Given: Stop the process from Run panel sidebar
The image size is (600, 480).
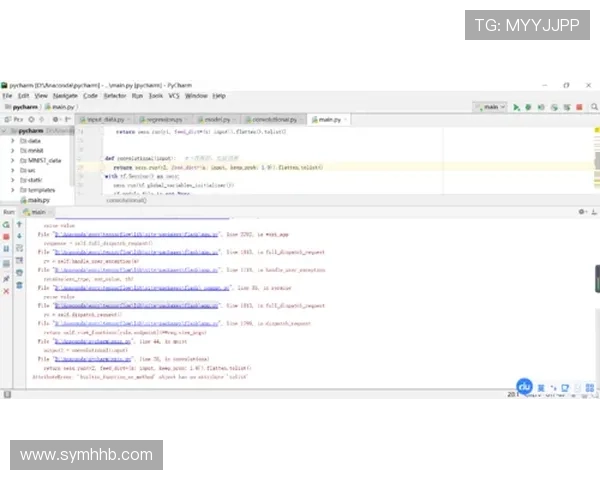Looking at the screenshot, I should 6,238.
